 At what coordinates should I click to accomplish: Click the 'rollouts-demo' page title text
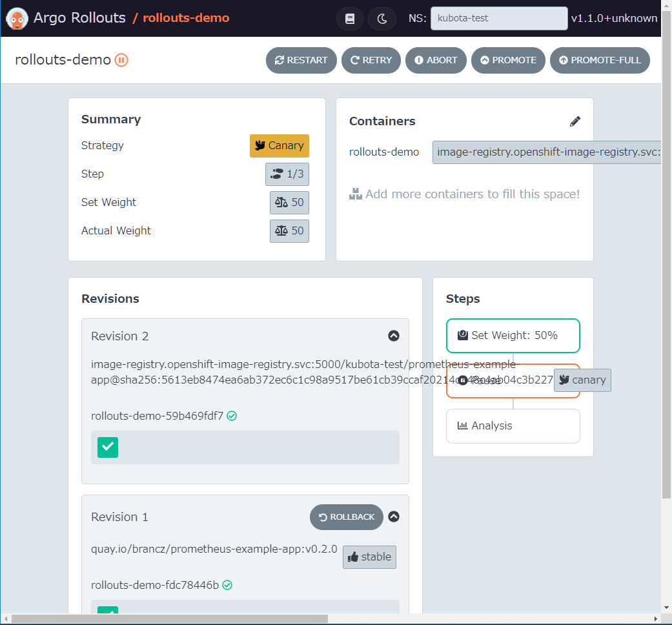[x=63, y=60]
